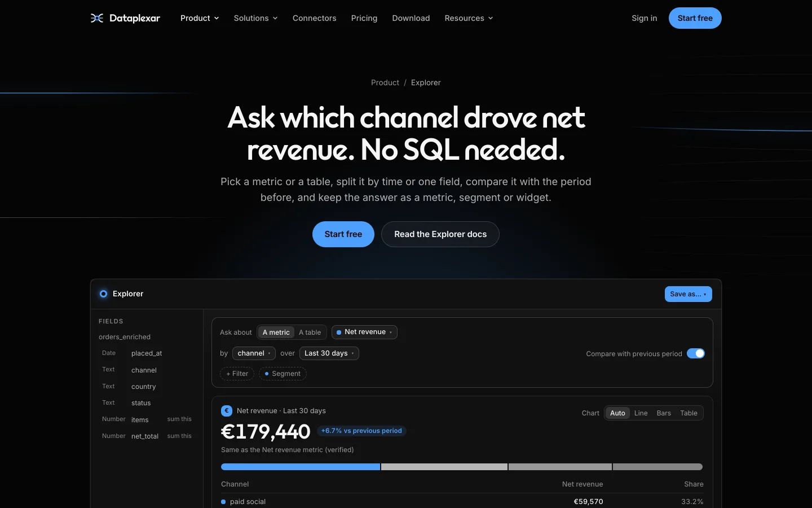Click the euro badge beside Net revenue
The height and width of the screenshot is (508, 812).
coord(227,411)
